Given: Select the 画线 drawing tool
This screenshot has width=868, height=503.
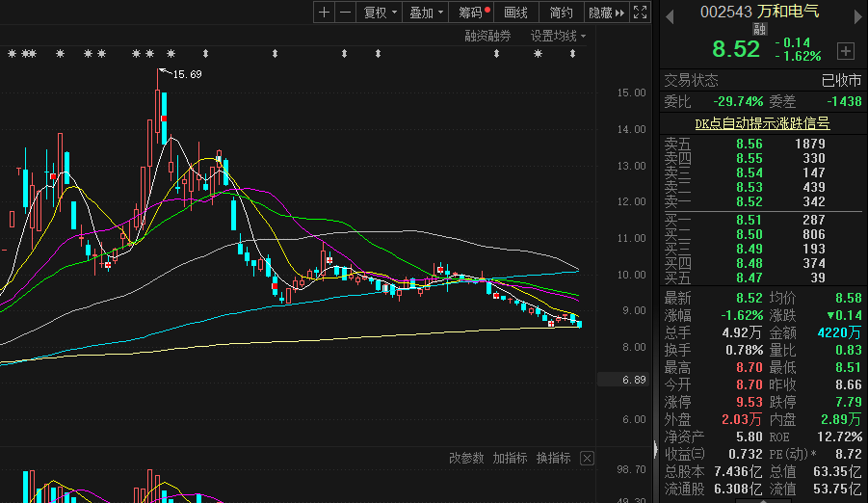Looking at the screenshot, I should tap(516, 13).
